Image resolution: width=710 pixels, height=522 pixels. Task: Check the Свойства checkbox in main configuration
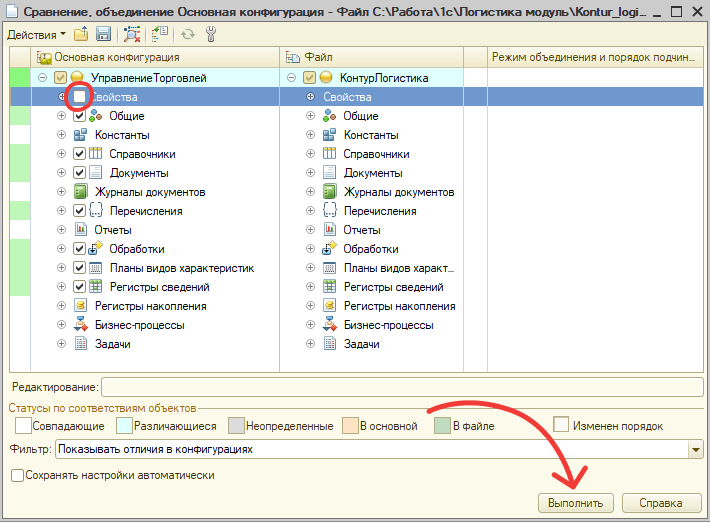click(x=80, y=97)
